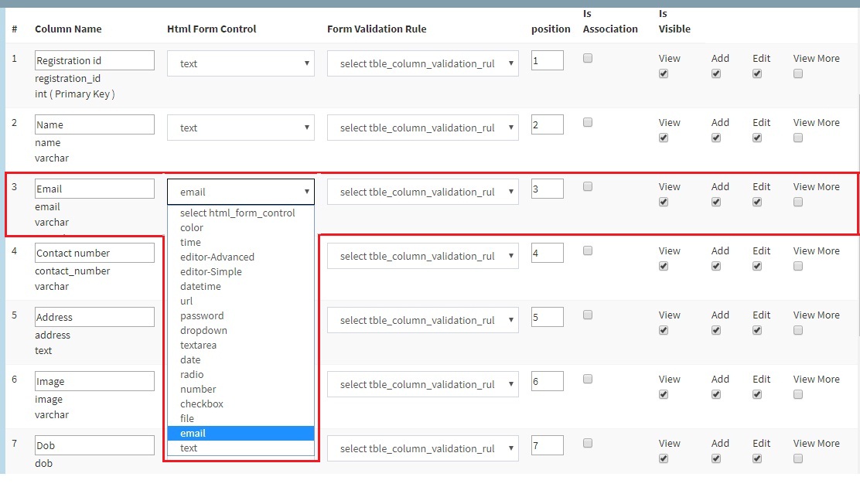Open validation rule dropdown for Image row
Viewport: 860px width, 504px height.
422,384
